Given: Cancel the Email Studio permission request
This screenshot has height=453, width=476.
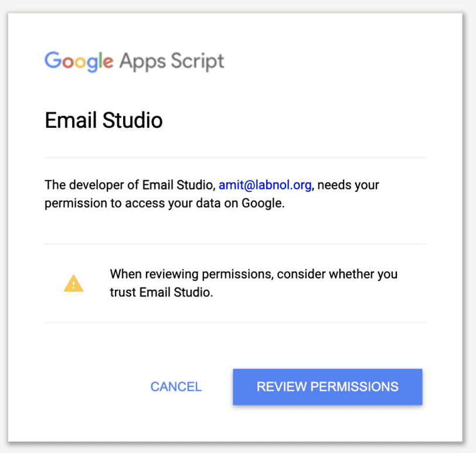Looking at the screenshot, I should (x=176, y=387).
